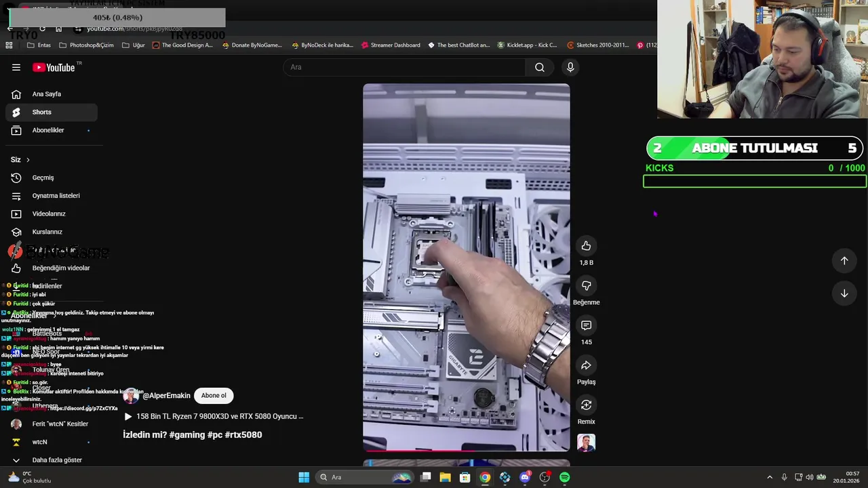This screenshot has width=868, height=488.
Task: Go to browser home button
Action: [x=58, y=28]
